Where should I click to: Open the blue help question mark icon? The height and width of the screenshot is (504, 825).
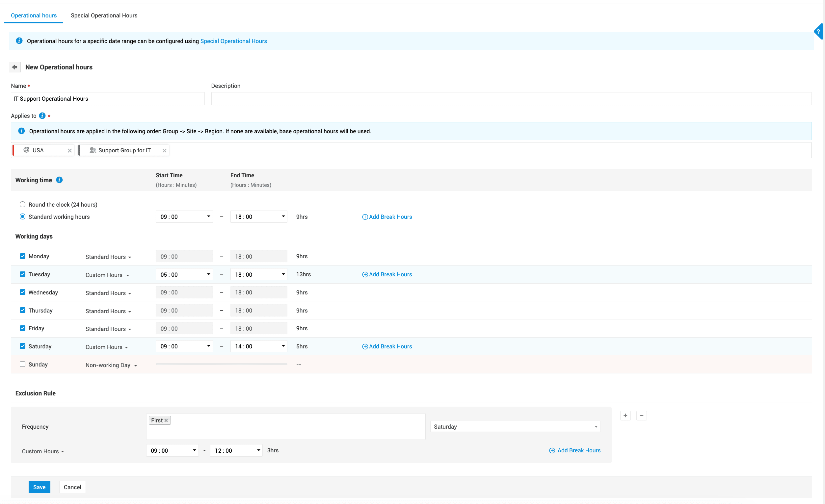(x=818, y=32)
